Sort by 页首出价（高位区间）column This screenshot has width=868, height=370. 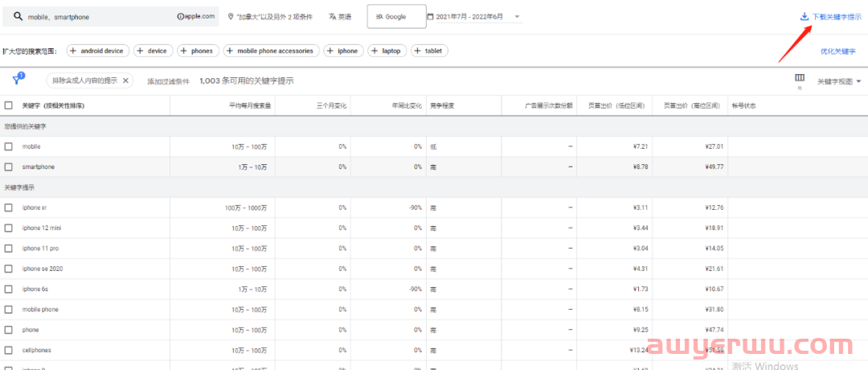(x=692, y=105)
